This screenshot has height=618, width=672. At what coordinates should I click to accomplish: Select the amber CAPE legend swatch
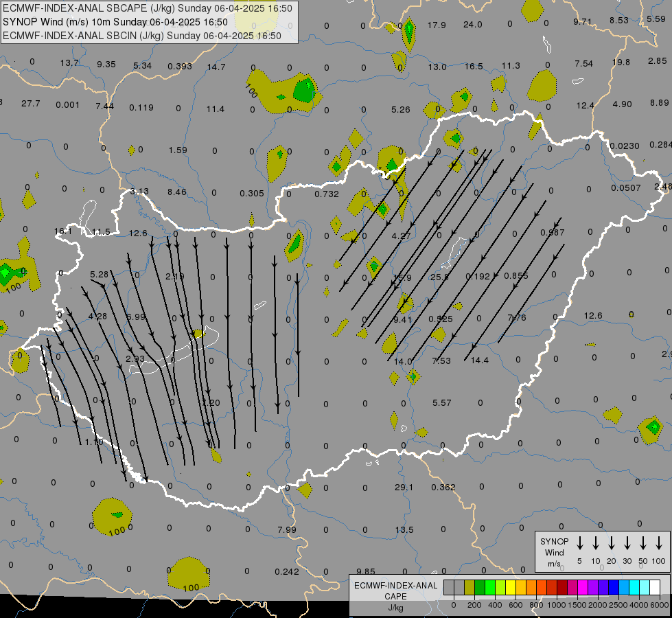coord(521,587)
